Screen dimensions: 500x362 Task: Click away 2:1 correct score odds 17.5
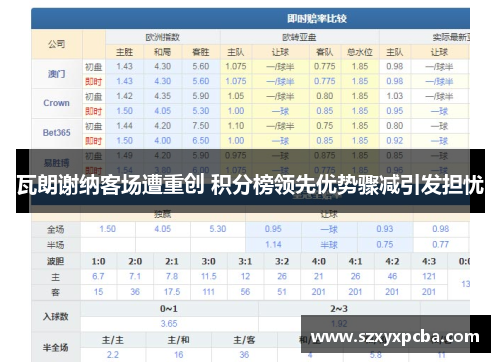click(172, 292)
